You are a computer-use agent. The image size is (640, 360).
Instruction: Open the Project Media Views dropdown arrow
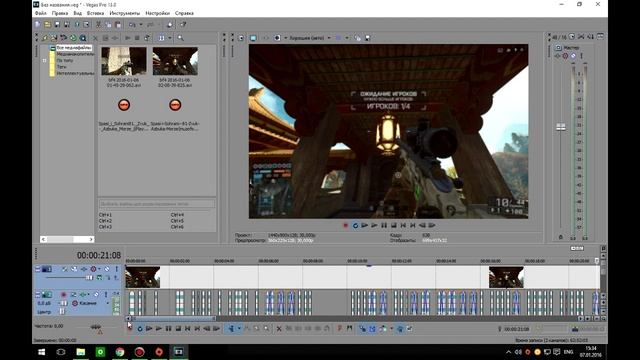click(170, 38)
